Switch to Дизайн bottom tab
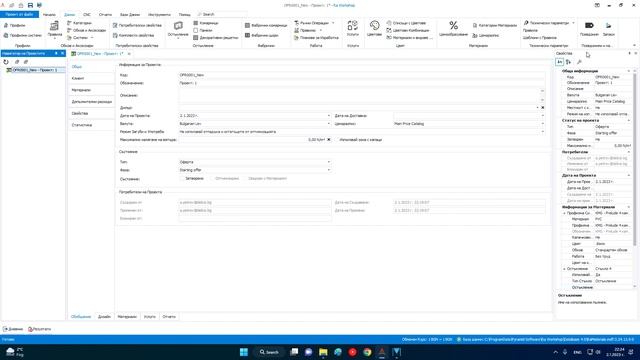This screenshot has width=640, height=360. pos(104,316)
